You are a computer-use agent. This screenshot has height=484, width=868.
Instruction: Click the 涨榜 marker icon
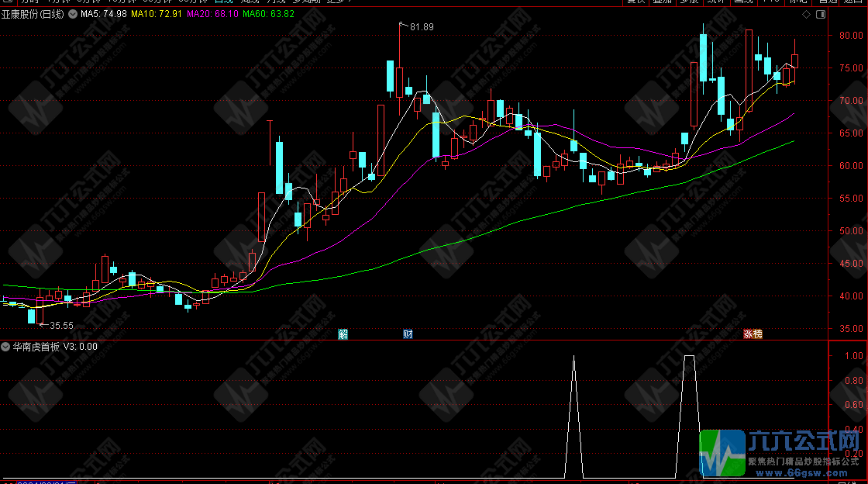753,334
